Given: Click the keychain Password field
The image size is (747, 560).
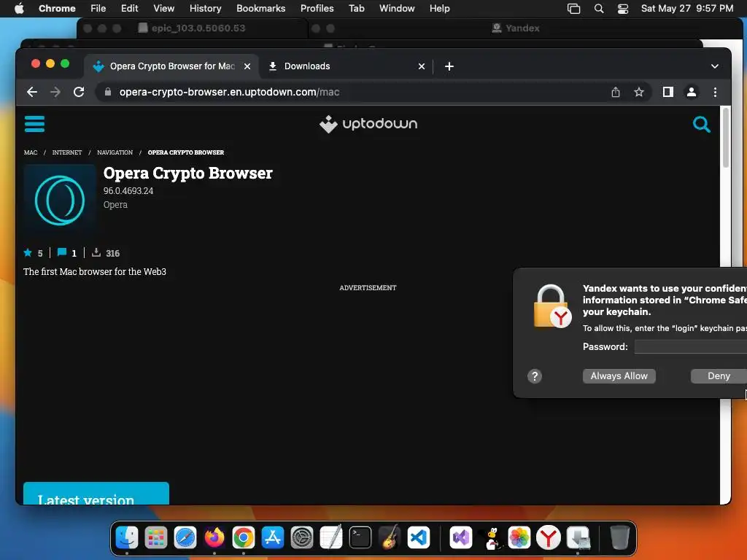Looking at the screenshot, I should [x=690, y=346].
